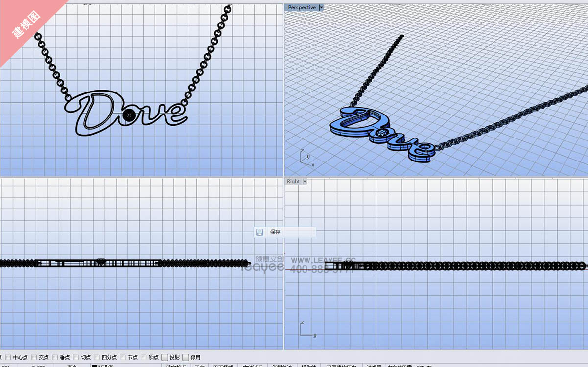Viewport: 588px width, 367px height.
Task: Click the Right viewport title label
Action: pos(293,181)
